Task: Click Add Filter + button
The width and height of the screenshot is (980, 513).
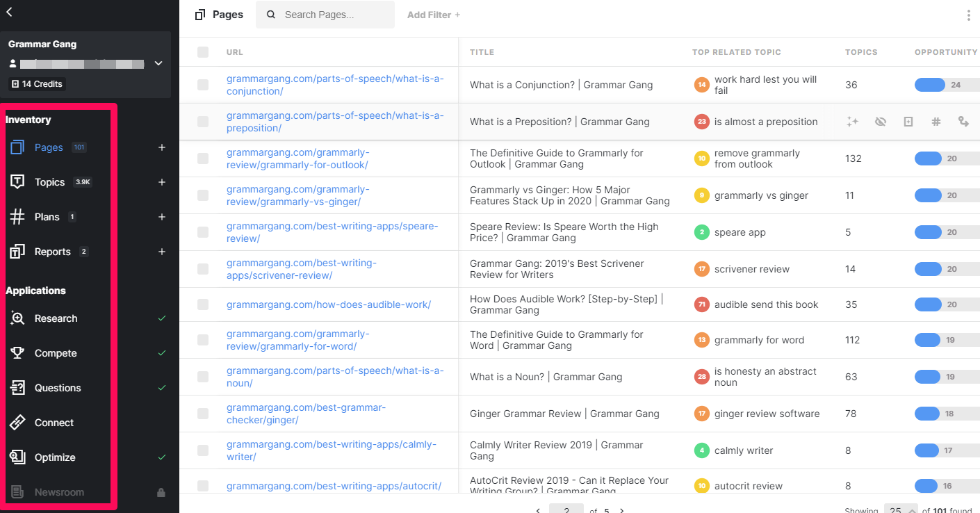Action: [434, 15]
